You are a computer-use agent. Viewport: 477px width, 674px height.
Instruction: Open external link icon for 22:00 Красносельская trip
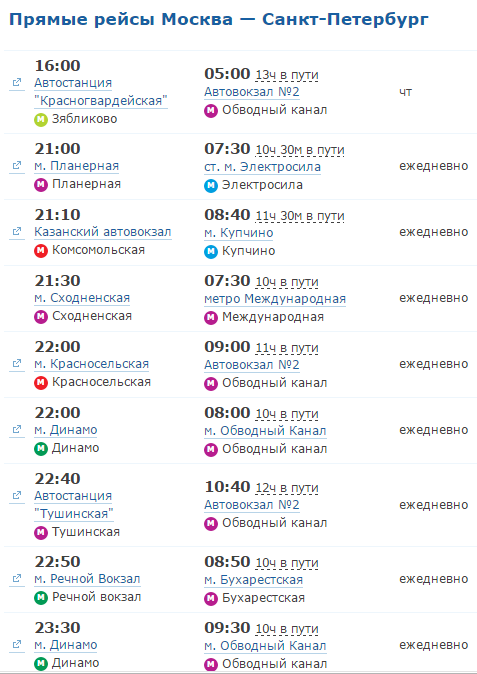17,363
